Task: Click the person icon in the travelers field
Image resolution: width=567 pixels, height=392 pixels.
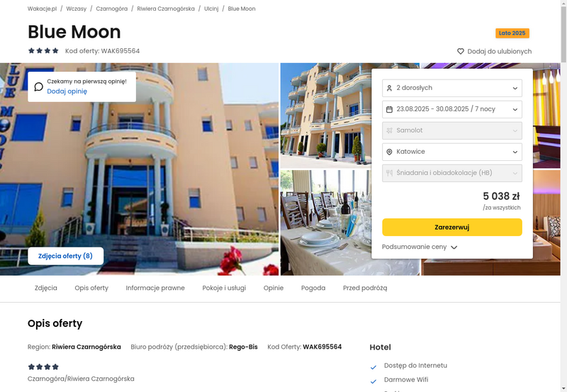Action: click(389, 88)
